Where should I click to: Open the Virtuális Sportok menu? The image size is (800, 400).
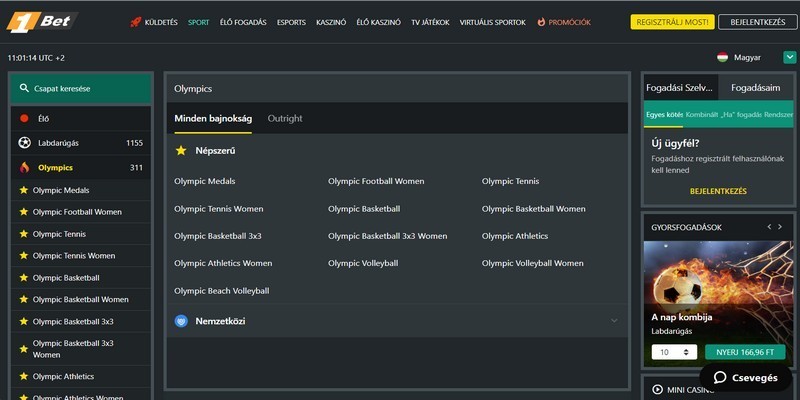[x=492, y=22]
